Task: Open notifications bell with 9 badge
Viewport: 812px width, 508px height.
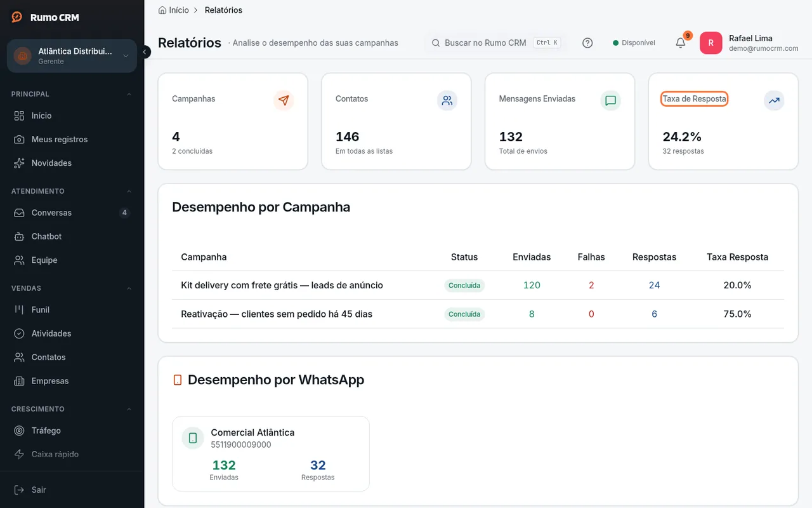Action: coord(681,43)
